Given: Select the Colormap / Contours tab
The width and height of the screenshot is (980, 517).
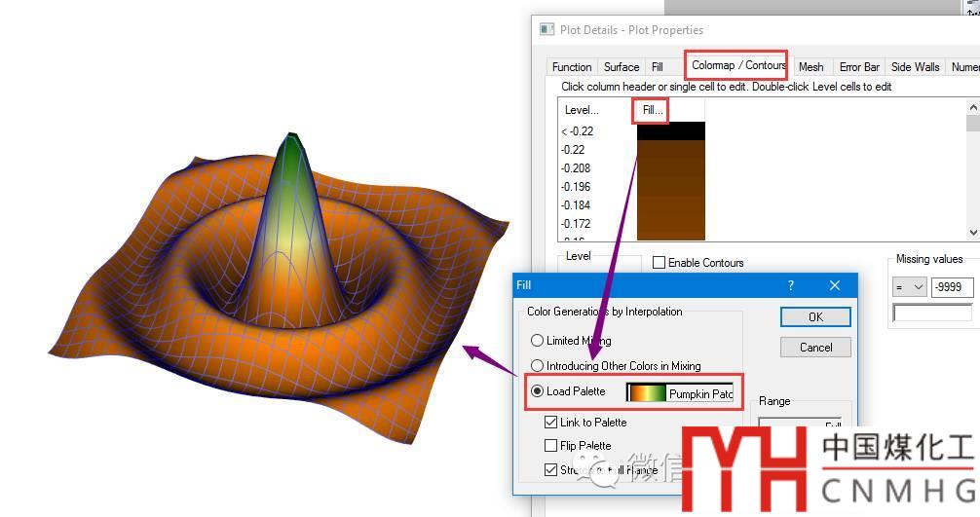Looking at the screenshot, I should coord(737,65).
